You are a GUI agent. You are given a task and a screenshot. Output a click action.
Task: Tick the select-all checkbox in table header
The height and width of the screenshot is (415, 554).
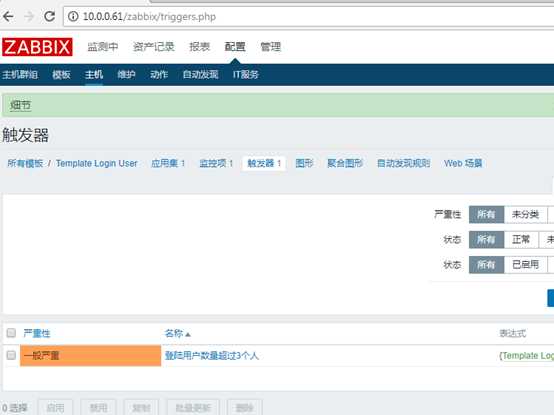coord(11,333)
